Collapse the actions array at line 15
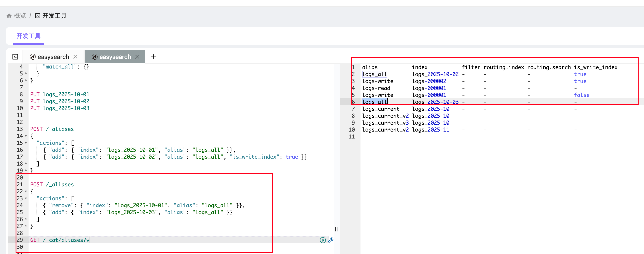644x254 pixels. pyautogui.click(x=26, y=143)
